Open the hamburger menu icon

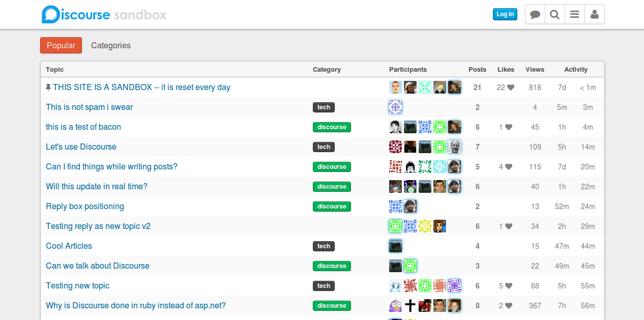pos(574,14)
